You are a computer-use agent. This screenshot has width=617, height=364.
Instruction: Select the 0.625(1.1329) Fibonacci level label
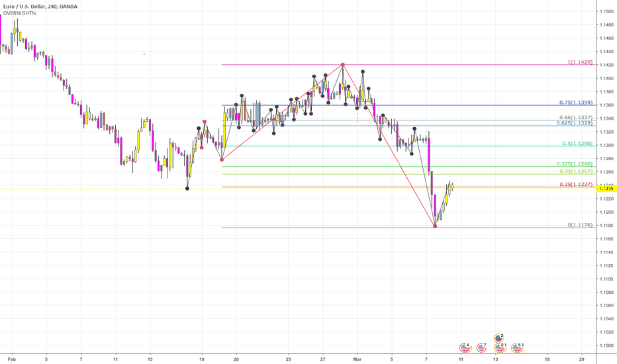(574, 123)
